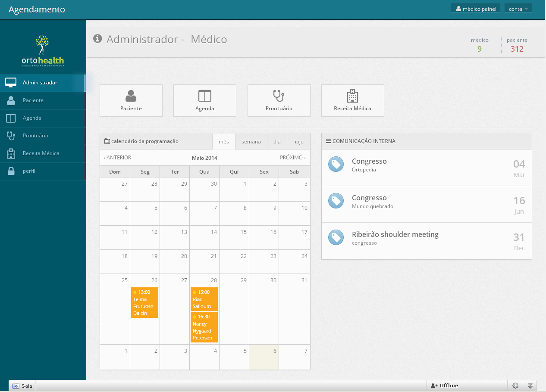This screenshot has width=546, height=392.
Task: Expand the conta dropdown menu
Action: pos(518,9)
